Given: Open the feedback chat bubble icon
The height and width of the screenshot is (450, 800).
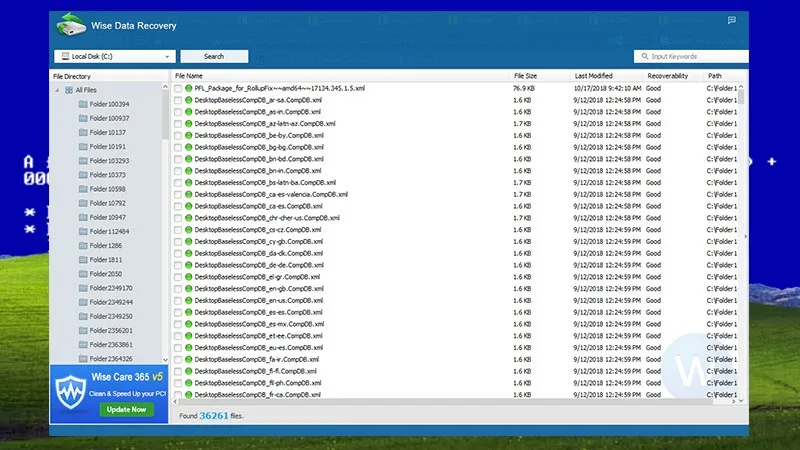Looking at the screenshot, I should tap(732, 20).
